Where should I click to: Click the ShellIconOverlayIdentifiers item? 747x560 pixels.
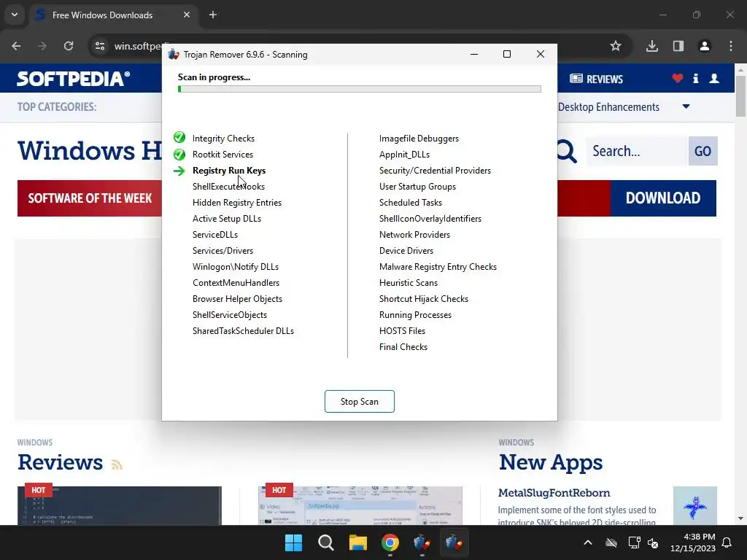(x=430, y=219)
